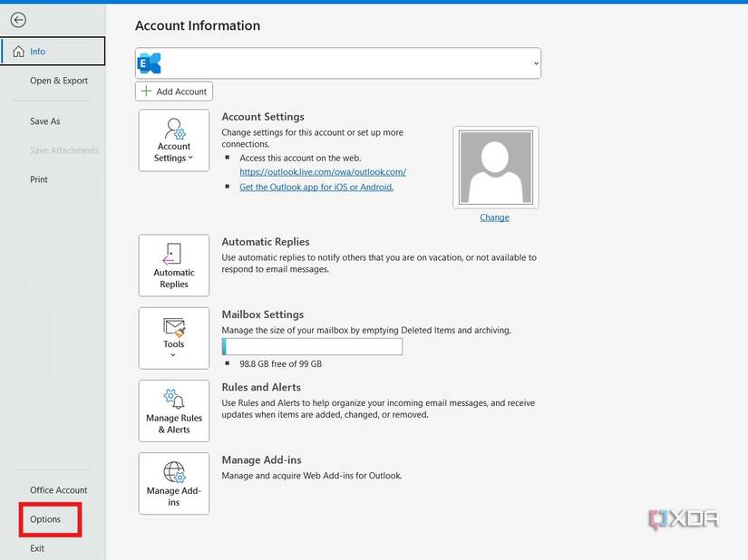The width and height of the screenshot is (748, 560).
Task: Go to Open & Export
Action: pos(58,80)
